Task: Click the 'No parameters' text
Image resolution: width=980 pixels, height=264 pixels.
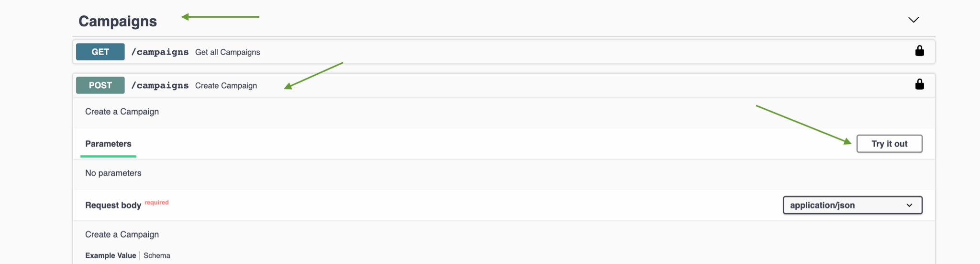Action: (x=113, y=173)
